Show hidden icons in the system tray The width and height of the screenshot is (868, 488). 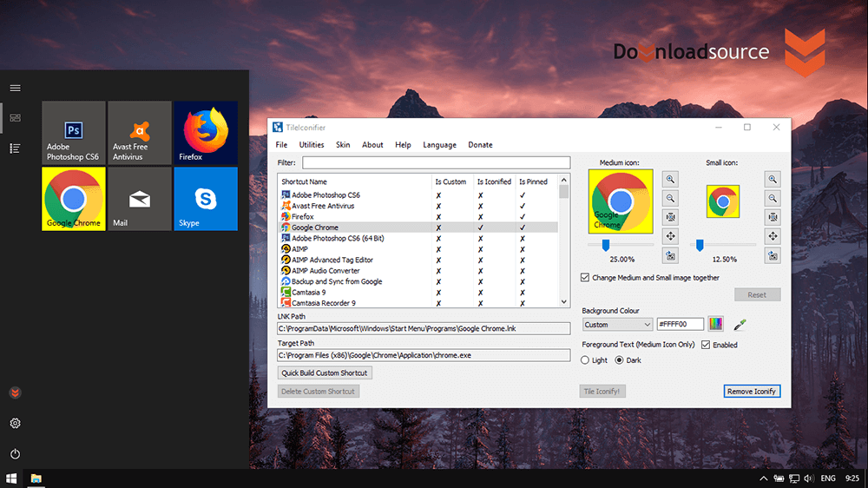click(763, 478)
